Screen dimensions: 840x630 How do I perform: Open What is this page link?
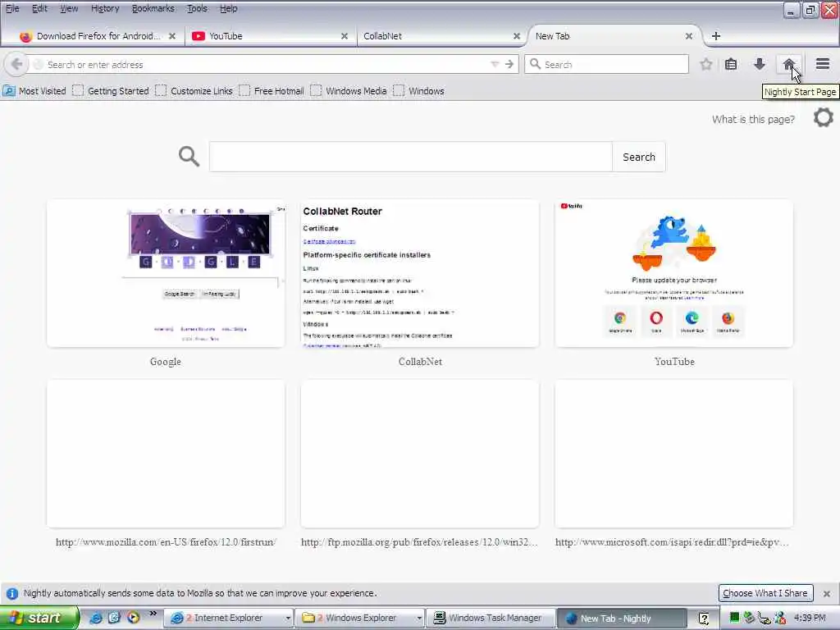[753, 119]
